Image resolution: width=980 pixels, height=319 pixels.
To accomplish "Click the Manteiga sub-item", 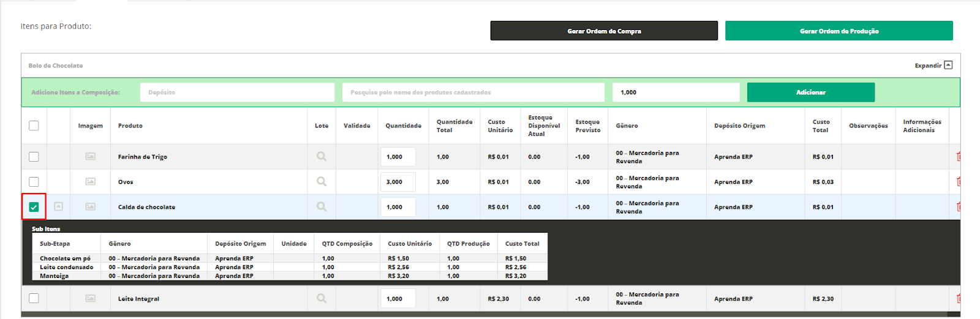I will click(x=55, y=276).
